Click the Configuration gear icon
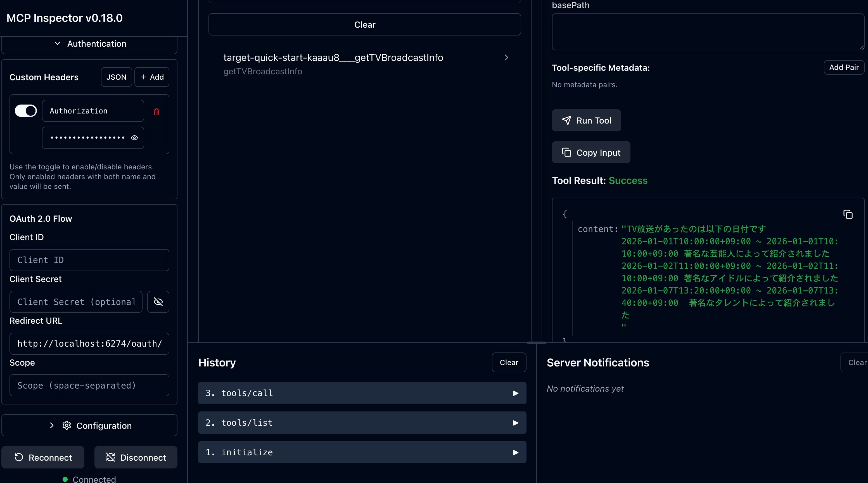Screen dimensions: 868x483 tap(67, 425)
